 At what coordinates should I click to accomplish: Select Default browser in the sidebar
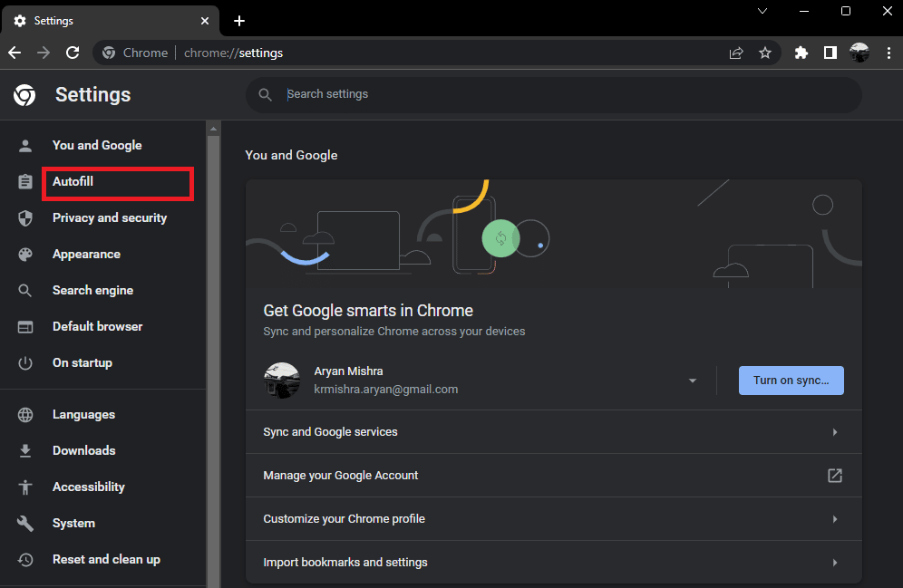pyautogui.click(x=97, y=327)
